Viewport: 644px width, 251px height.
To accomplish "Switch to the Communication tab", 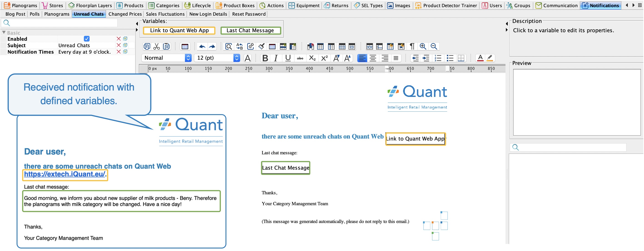I will [x=557, y=5].
